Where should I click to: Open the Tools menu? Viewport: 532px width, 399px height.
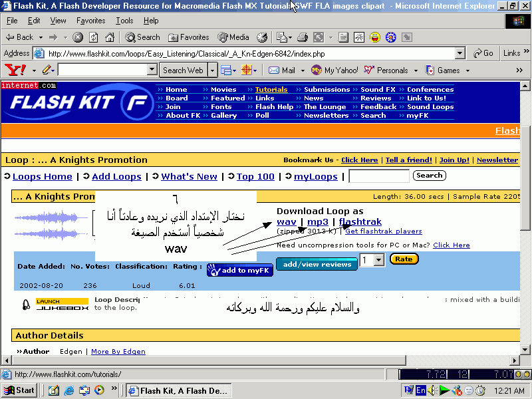click(x=124, y=21)
